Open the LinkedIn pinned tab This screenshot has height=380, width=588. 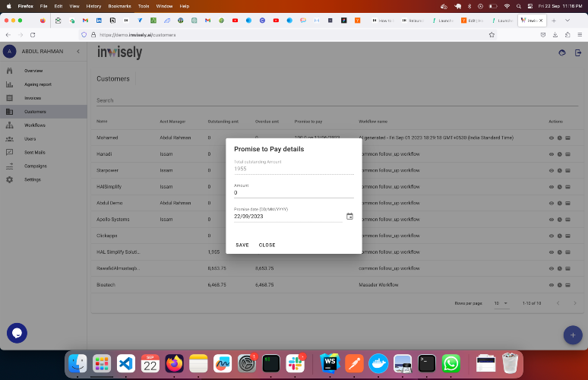(99, 21)
